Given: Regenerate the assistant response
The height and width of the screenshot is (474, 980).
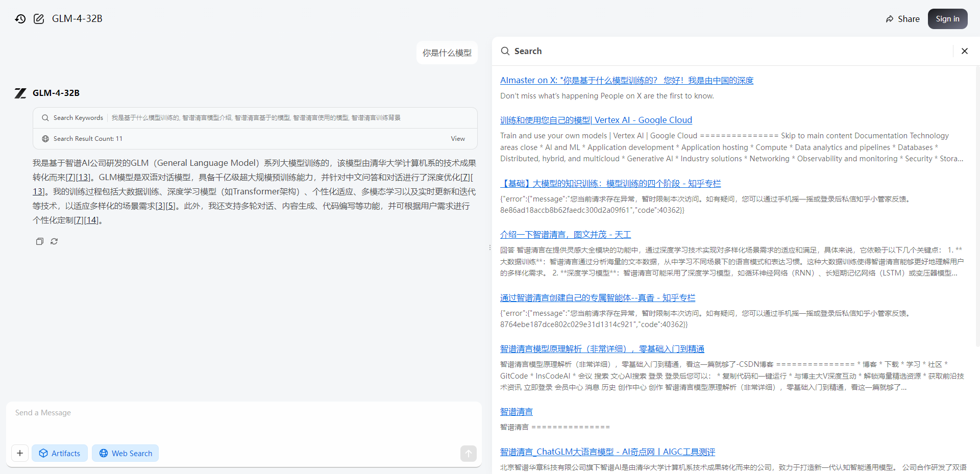Looking at the screenshot, I should (x=54, y=241).
